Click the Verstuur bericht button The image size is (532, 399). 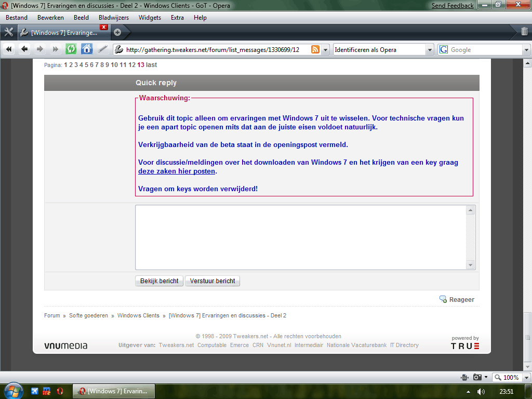pyautogui.click(x=212, y=281)
